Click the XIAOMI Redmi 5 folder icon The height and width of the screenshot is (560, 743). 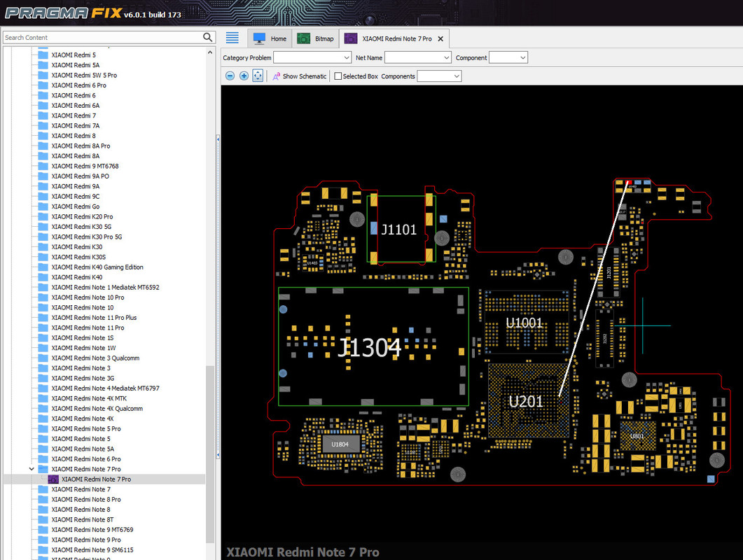tap(43, 55)
